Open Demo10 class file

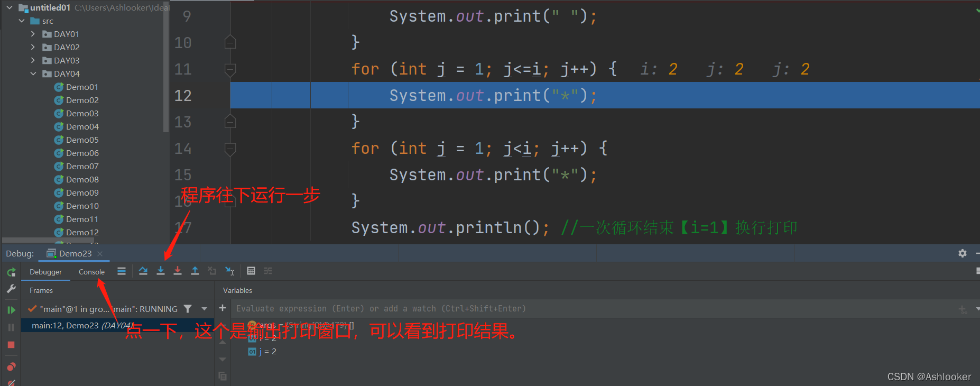coord(77,206)
